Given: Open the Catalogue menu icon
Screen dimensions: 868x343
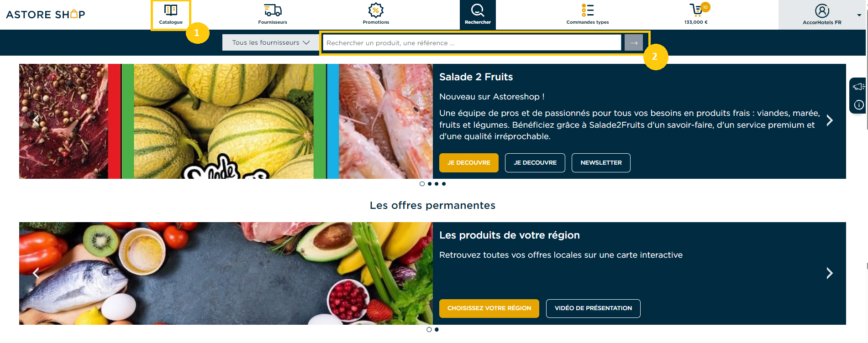Looking at the screenshot, I should tap(171, 10).
